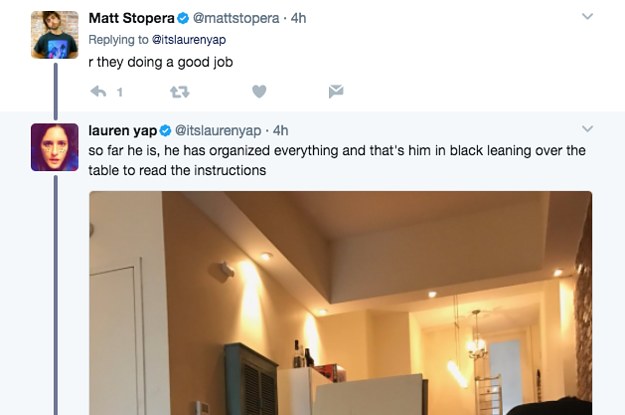Viewport: 625px width, 415px height.
Task: View the attached room photo in lauren's tweet
Action: pos(340,303)
